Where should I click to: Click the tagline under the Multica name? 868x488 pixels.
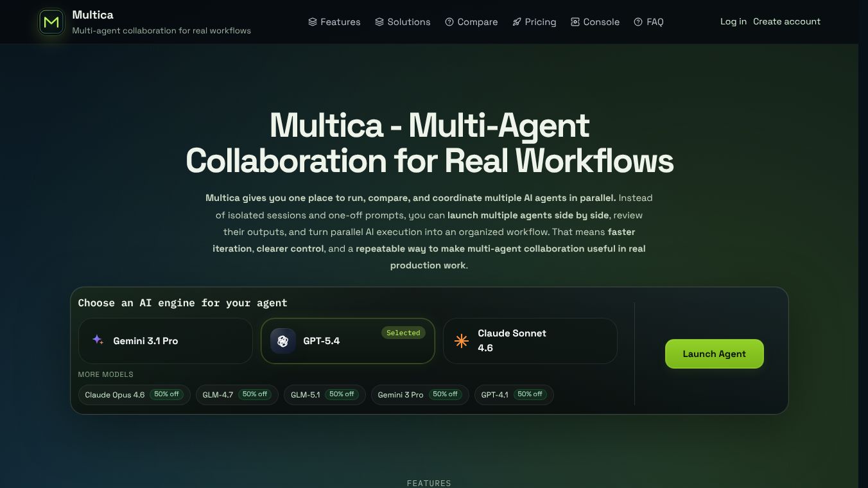point(162,31)
